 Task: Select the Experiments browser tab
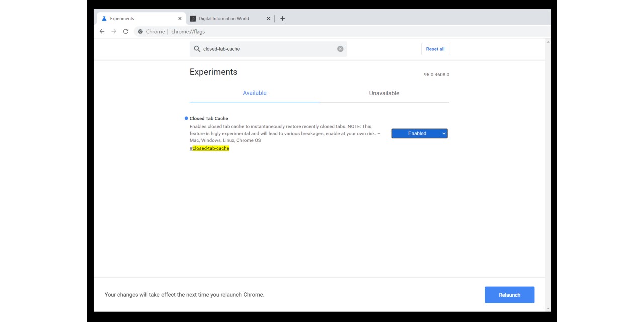[x=141, y=19]
